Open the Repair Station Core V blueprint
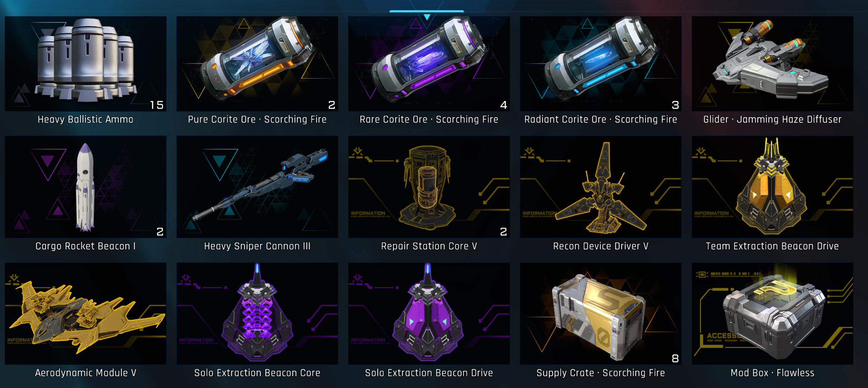Viewport: 868px width, 388px height. 429,187
